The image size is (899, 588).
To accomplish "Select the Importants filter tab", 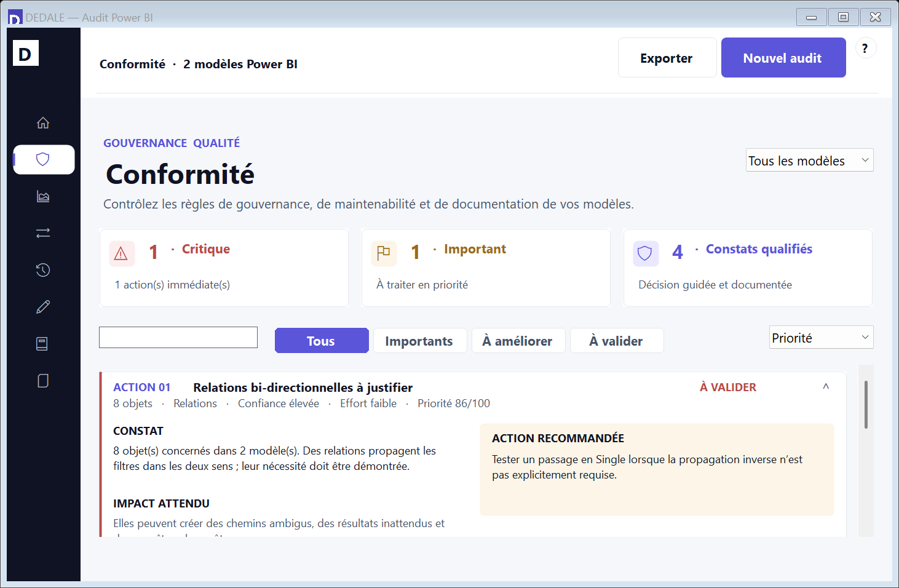I will pos(420,341).
